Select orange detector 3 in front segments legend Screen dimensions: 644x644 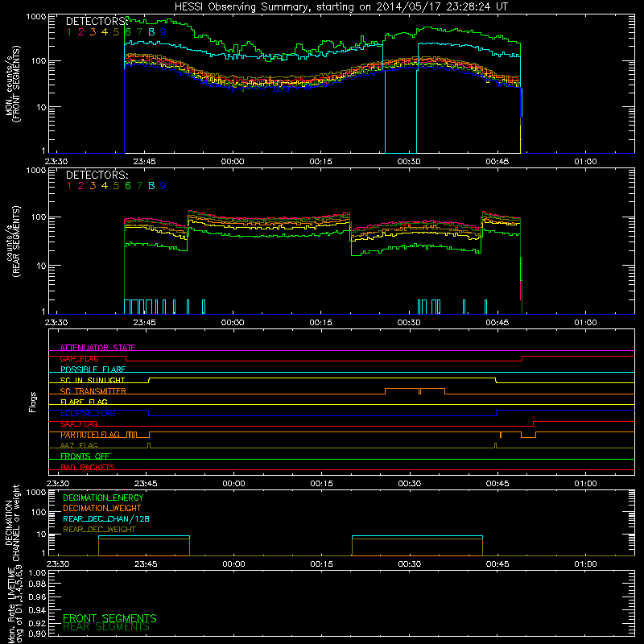(93, 32)
